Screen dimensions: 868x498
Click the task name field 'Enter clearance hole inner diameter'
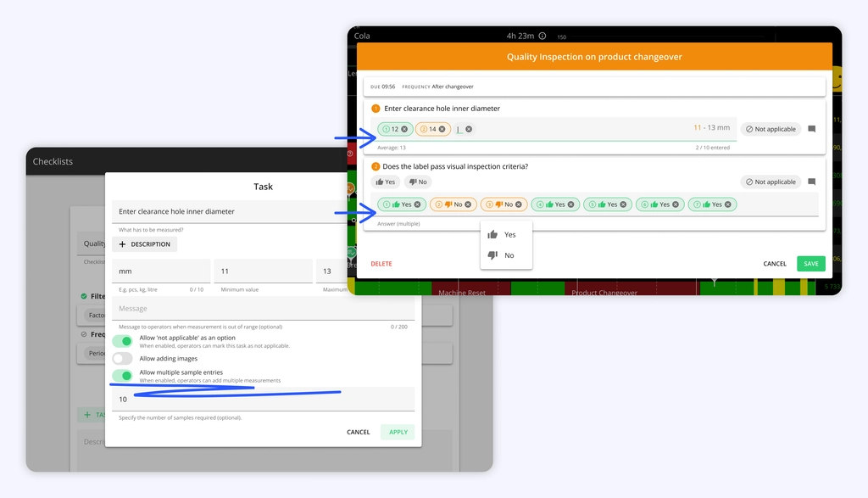(x=230, y=211)
